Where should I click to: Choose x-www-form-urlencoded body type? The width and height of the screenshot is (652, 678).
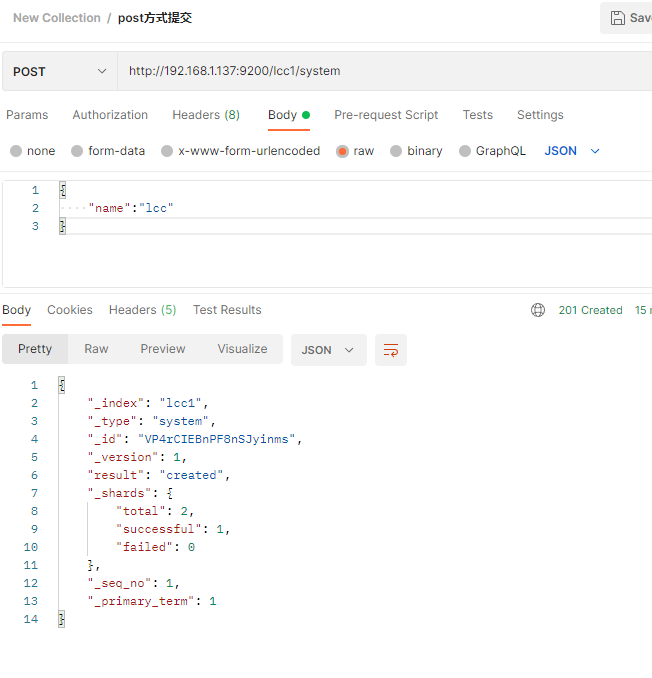tap(167, 151)
